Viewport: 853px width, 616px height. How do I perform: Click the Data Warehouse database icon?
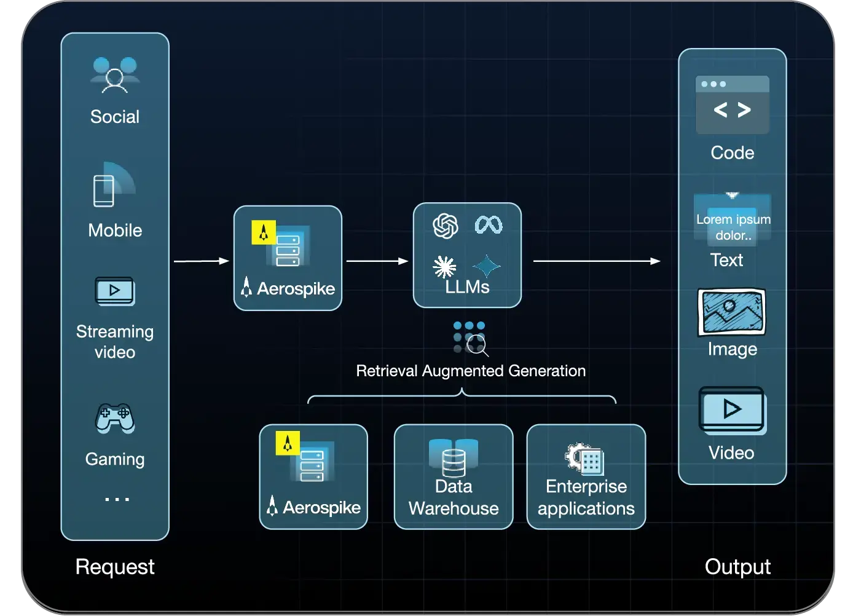[x=454, y=457]
